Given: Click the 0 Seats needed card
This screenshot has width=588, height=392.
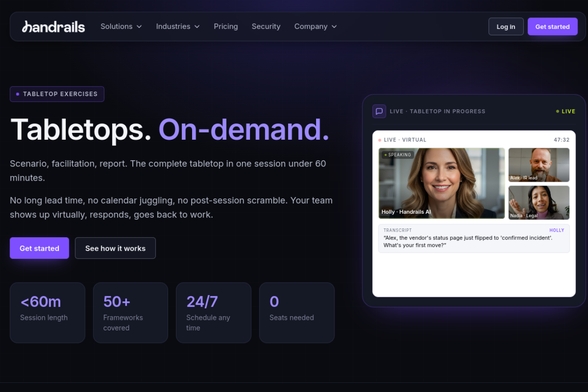Looking at the screenshot, I should [297, 312].
